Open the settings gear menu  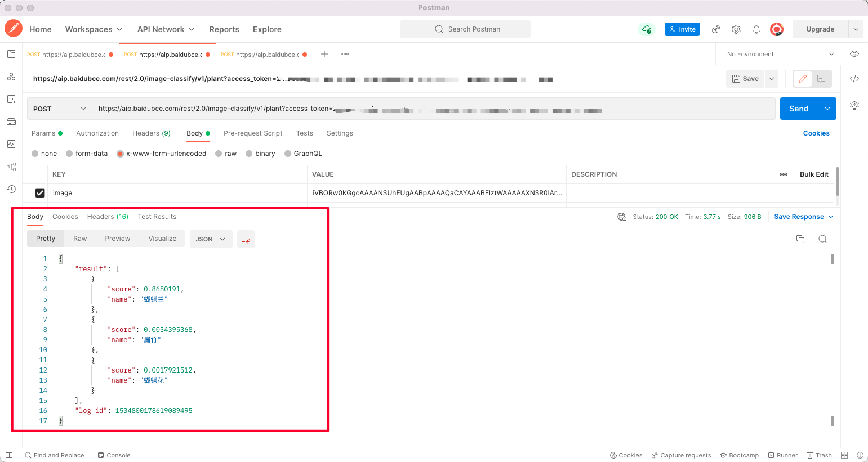tap(736, 29)
